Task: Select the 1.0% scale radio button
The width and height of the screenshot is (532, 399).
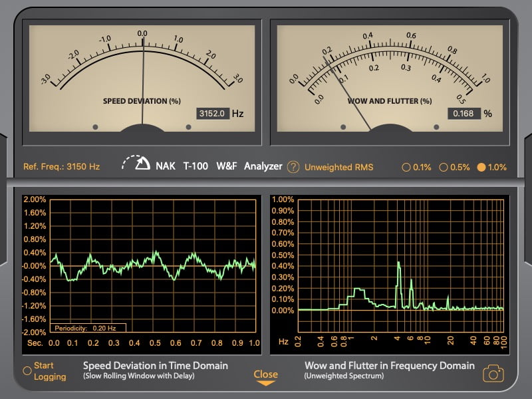Action: pos(481,168)
